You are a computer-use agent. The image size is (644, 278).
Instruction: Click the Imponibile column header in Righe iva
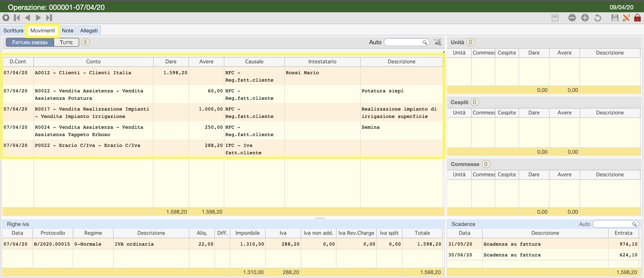pos(247,233)
